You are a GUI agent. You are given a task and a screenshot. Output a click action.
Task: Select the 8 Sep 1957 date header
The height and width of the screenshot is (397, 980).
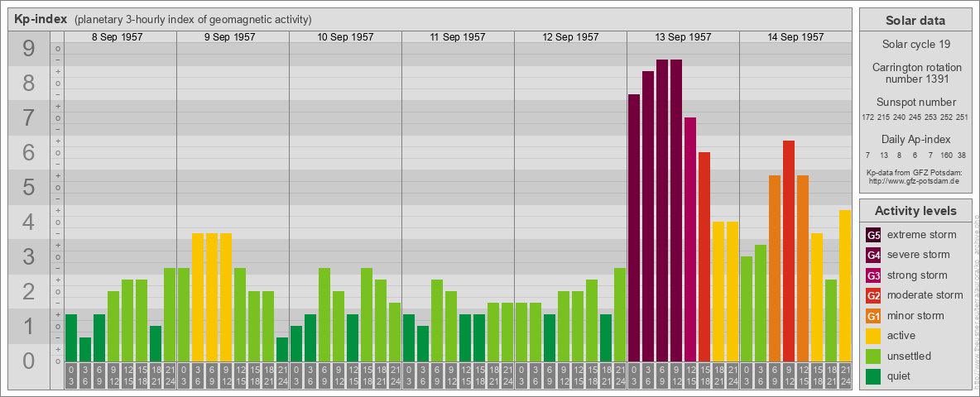coord(117,37)
